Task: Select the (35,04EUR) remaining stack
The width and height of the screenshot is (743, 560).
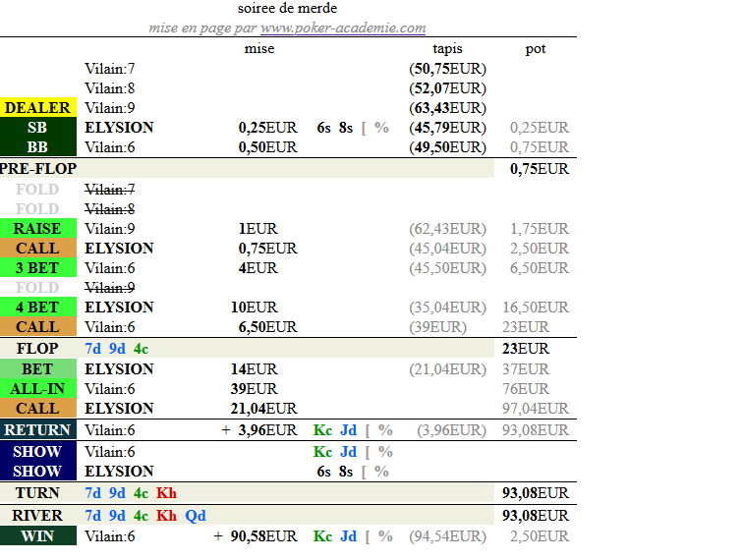Action: [448, 307]
